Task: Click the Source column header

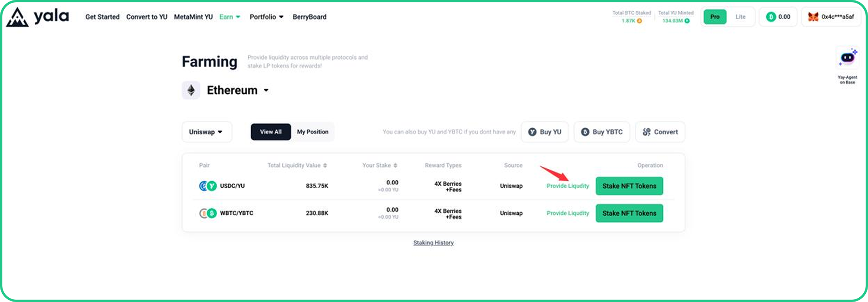Action: pos(513,165)
